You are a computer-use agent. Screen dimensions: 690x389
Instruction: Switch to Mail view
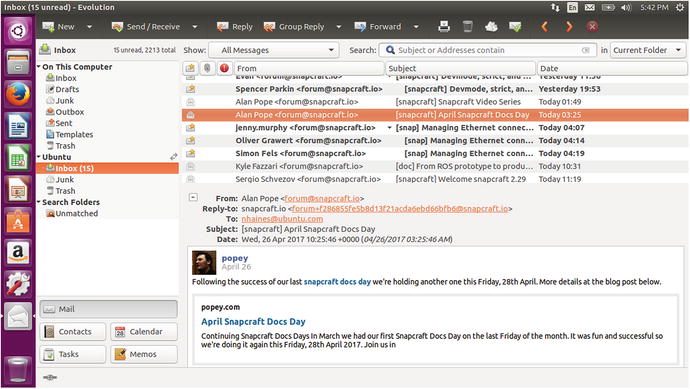click(x=109, y=309)
